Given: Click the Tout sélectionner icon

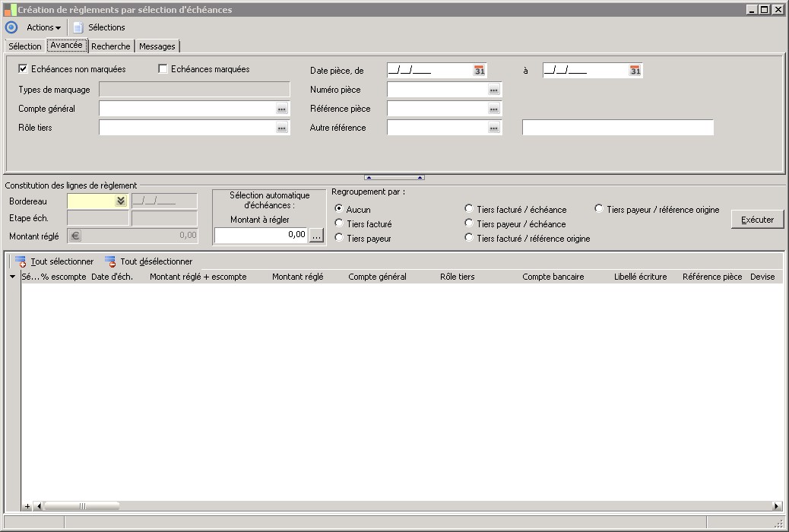Looking at the screenshot, I should tap(21, 261).
